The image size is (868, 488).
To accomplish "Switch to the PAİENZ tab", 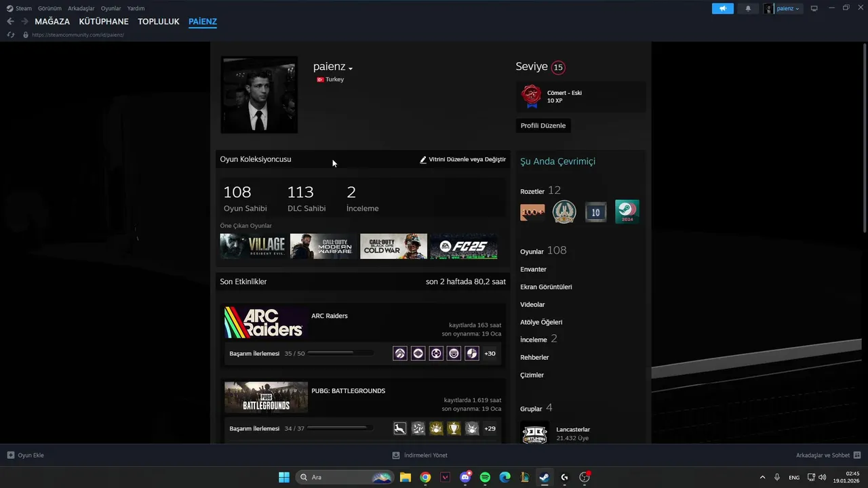I will click(x=203, y=22).
